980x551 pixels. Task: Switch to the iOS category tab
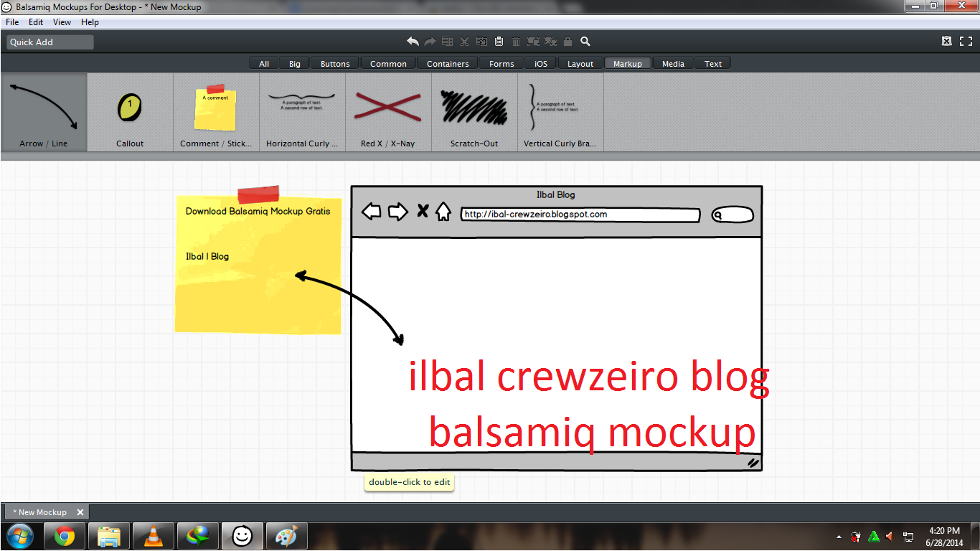pos(541,64)
